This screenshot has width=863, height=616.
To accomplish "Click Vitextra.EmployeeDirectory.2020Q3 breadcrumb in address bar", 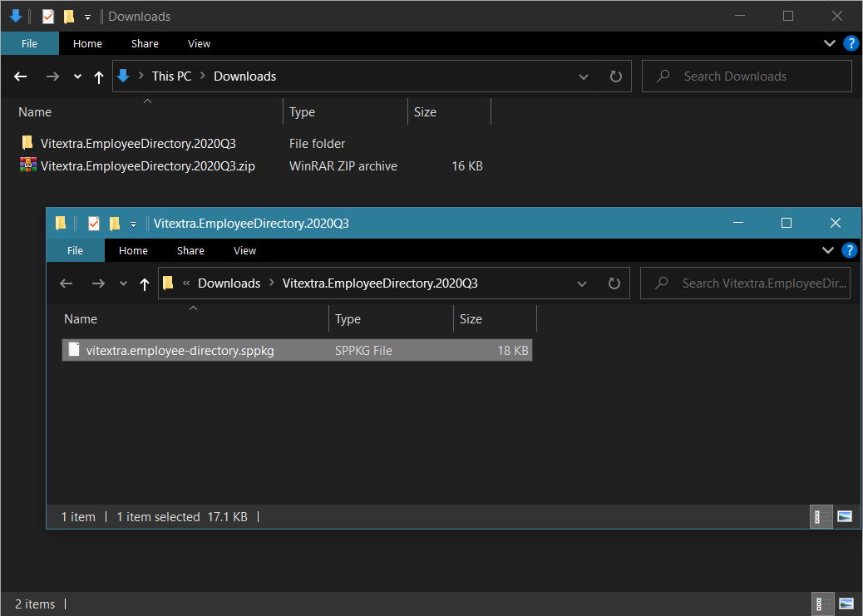I will coord(380,283).
